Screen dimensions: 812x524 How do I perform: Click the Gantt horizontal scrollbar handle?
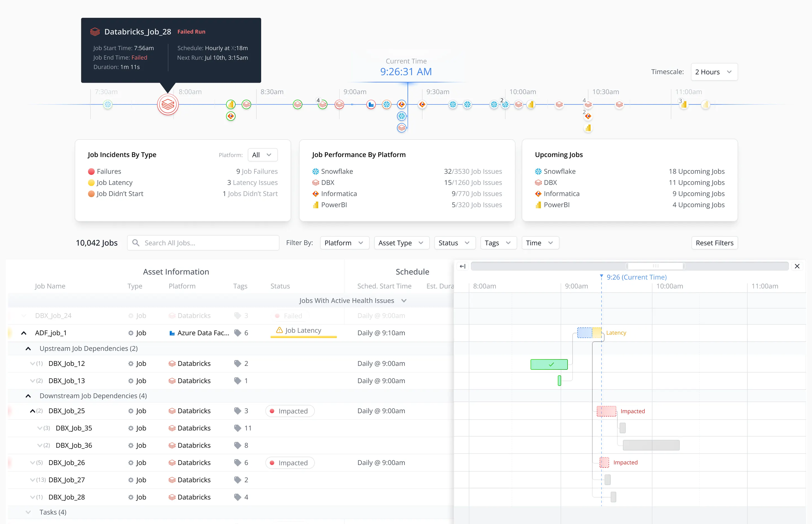point(655,266)
